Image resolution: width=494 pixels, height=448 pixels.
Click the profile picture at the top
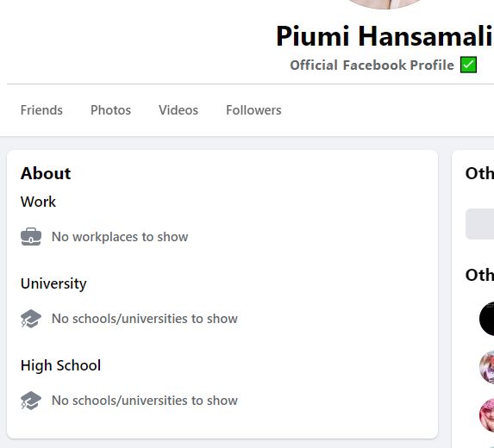coord(385,3)
